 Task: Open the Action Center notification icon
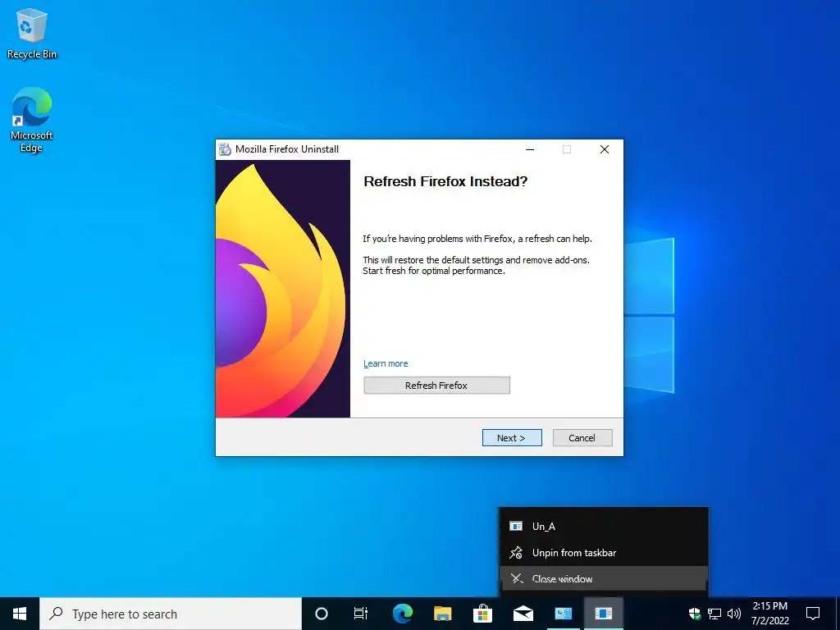(813, 614)
